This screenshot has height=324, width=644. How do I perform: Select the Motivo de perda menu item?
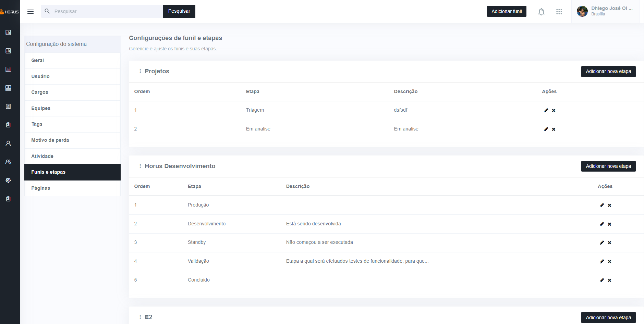(x=50, y=140)
